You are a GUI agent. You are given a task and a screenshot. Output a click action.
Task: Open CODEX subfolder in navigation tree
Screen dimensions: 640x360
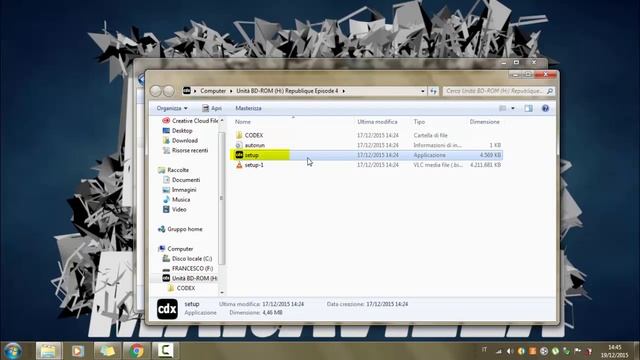[182, 288]
